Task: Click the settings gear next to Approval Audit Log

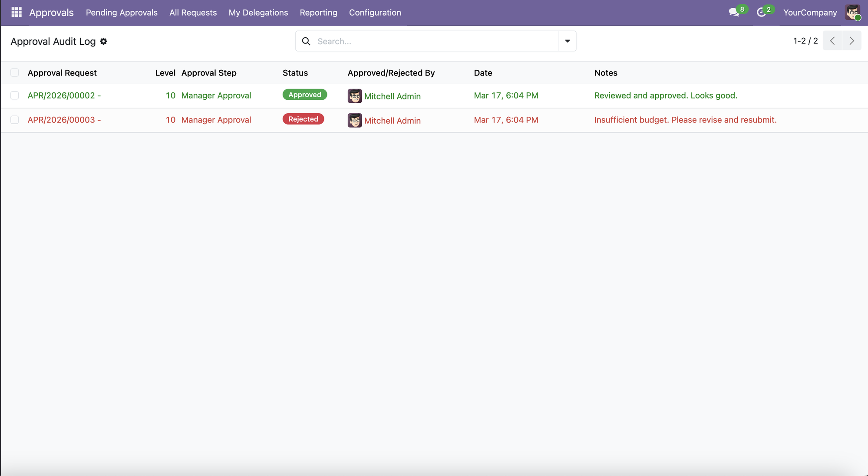Action: coord(104,41)
